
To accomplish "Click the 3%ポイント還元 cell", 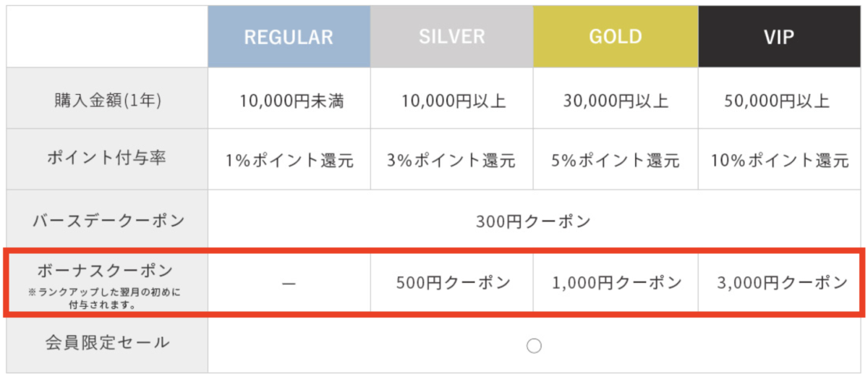I will click(x=452, y=160).
